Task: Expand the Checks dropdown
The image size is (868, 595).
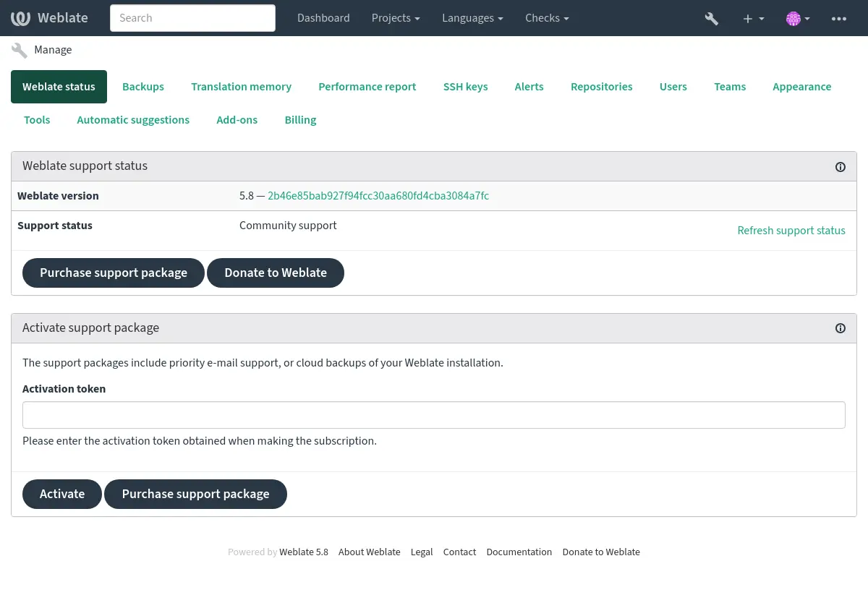Action: (547, 18)
